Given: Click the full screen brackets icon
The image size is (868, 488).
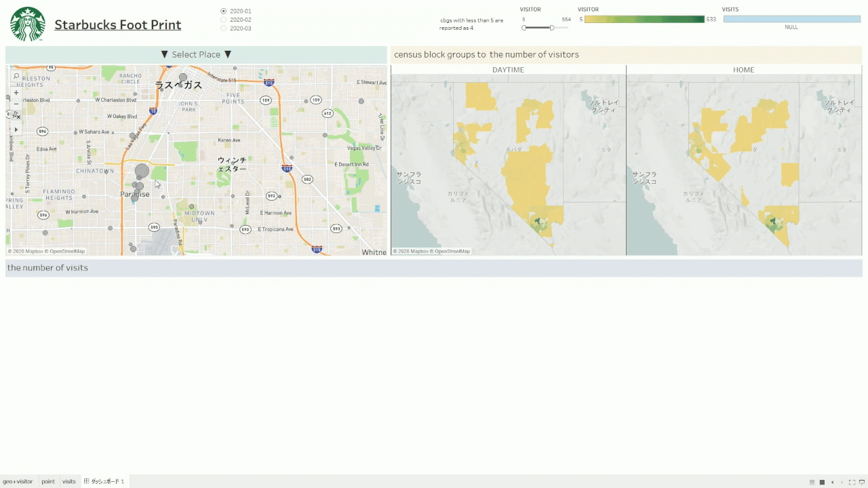Looking at the screenshot, I should coord(852,482).
